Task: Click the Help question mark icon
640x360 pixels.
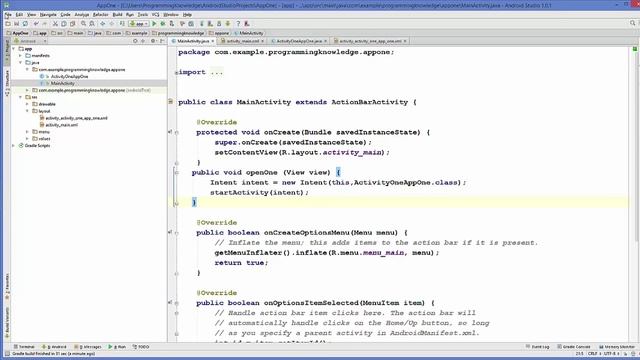Action: [238, 24]
